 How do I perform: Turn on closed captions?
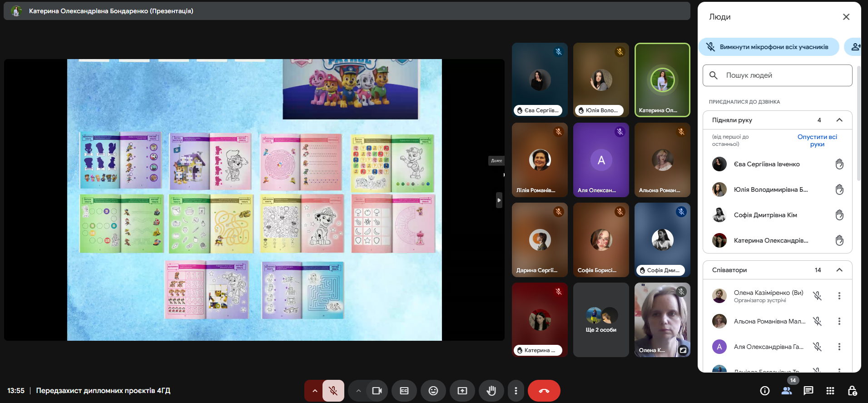[x=404, y=391]
